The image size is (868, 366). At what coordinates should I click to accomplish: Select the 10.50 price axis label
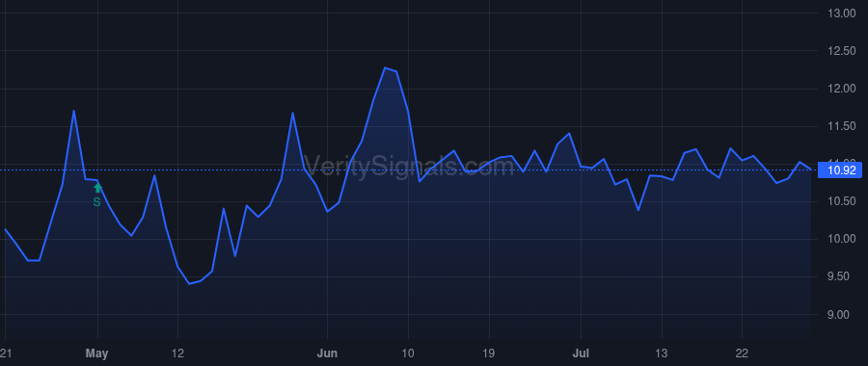coord(841,201)
